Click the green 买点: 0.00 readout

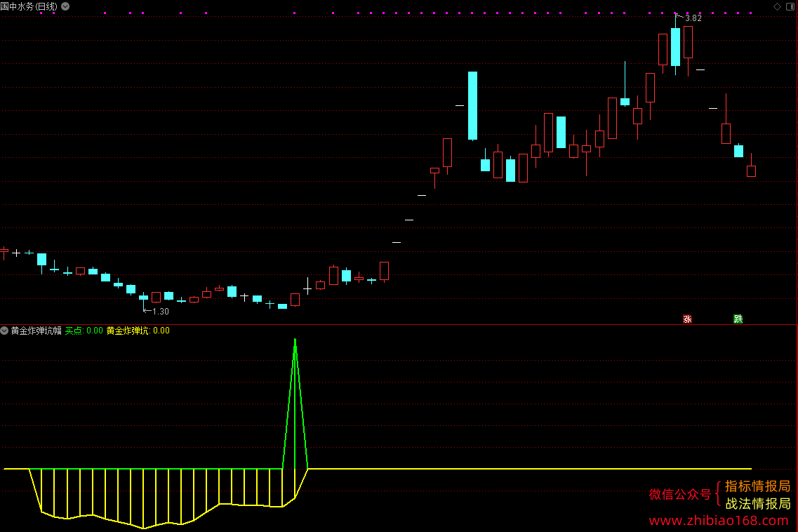pos(84,331)
